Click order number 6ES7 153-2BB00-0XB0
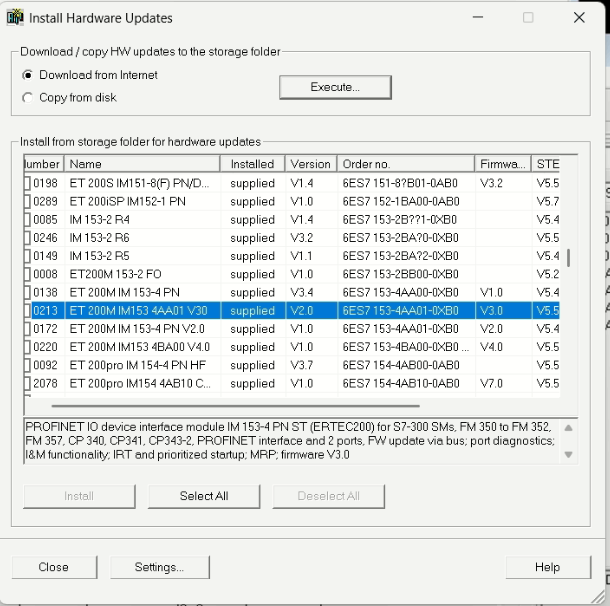This screenshot has height=606, width=610. coord(400,274)
